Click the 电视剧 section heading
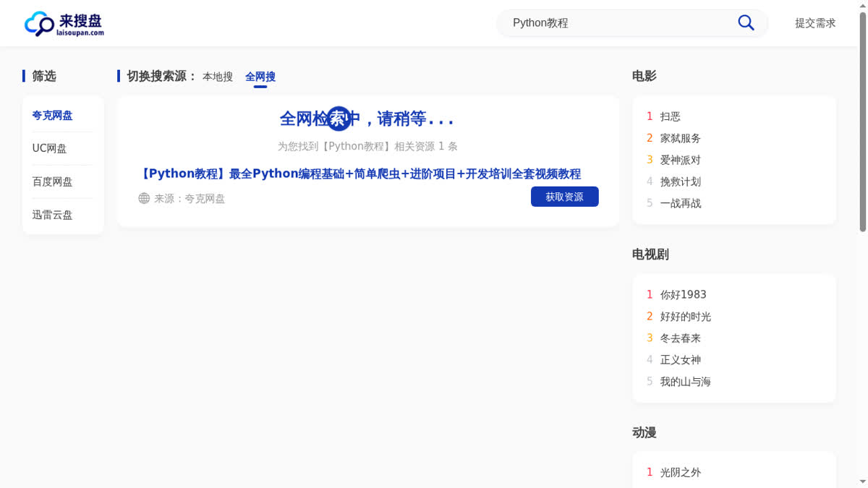 [650, 254]
